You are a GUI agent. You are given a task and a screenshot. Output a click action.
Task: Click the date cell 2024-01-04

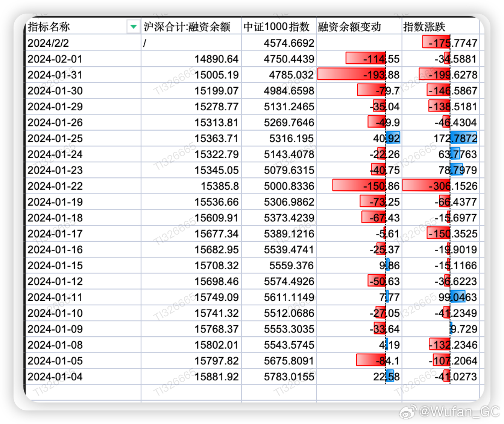coord(84,377)
